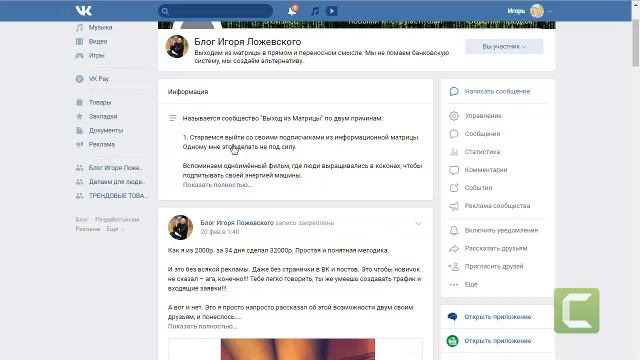Click Написать сообщение
This screenshot has height=360, width=640.
(x=497, y=91)
